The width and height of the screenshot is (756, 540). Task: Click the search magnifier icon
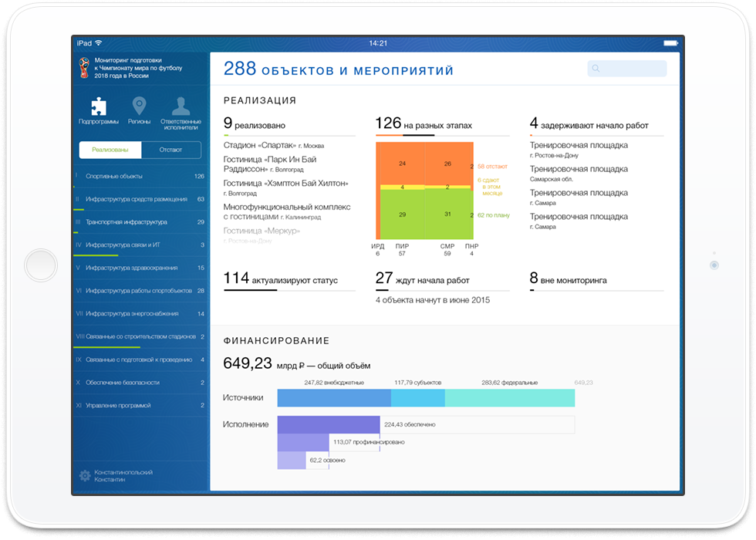pos(596,69)
